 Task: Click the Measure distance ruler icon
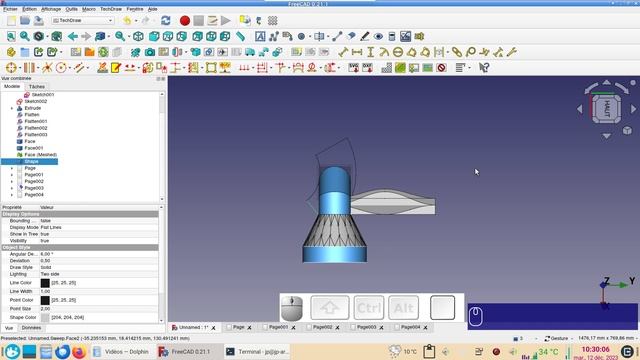tap(240, 36)
